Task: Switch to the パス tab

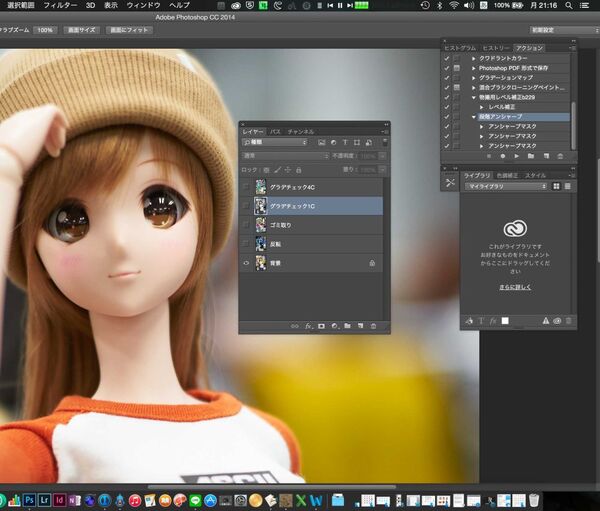Action: [275, 132]
